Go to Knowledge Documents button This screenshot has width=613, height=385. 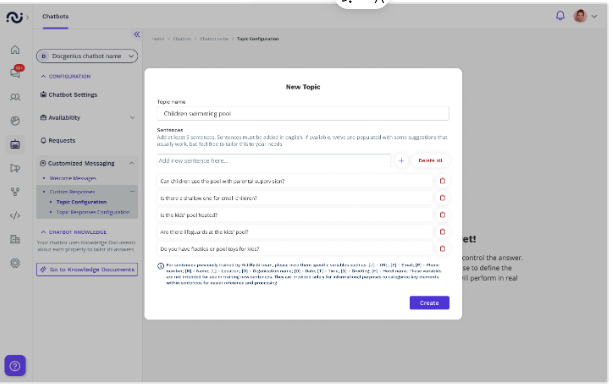tap(87, 270)
